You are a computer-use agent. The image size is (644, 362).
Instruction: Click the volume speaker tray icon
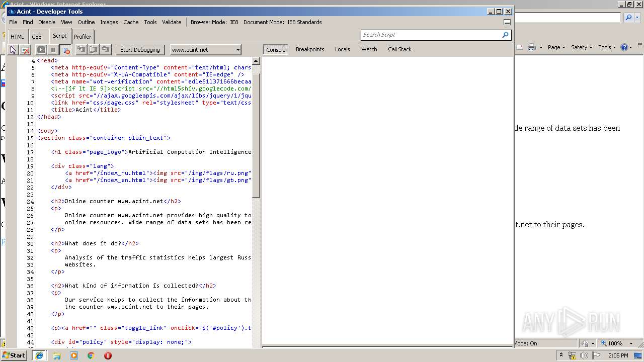pyautogui.click(x=584, y=355)
